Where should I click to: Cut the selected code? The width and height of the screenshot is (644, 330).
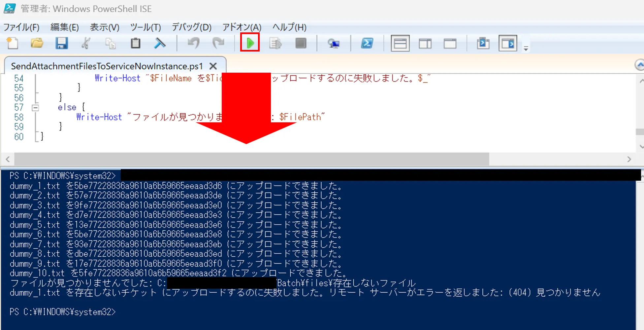coord(86,43)
